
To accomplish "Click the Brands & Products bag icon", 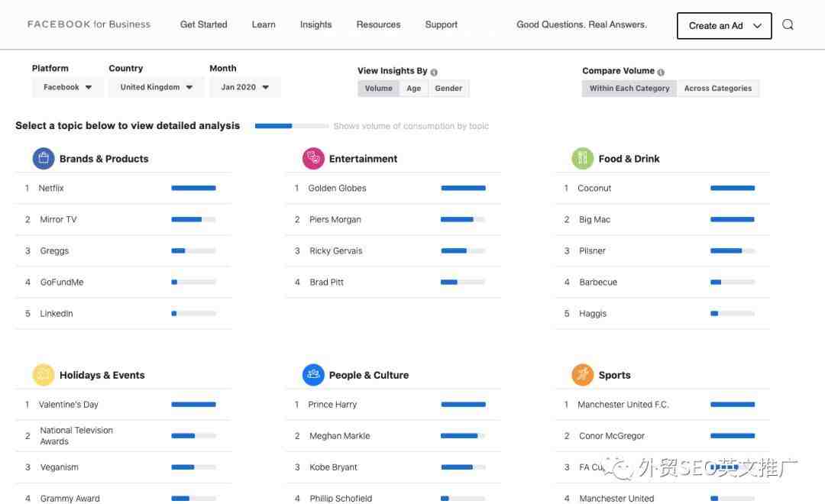I will coord(44,158).
